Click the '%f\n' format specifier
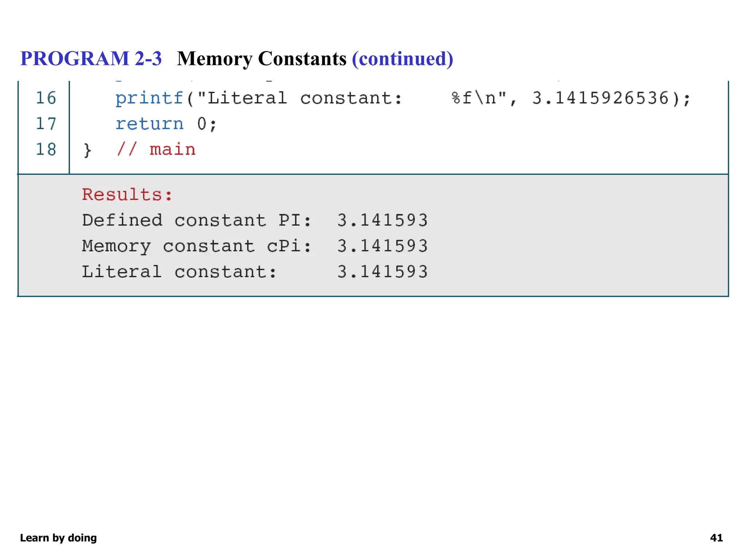The width and height of the screenshot is (747, 560). tap(474, 98)
